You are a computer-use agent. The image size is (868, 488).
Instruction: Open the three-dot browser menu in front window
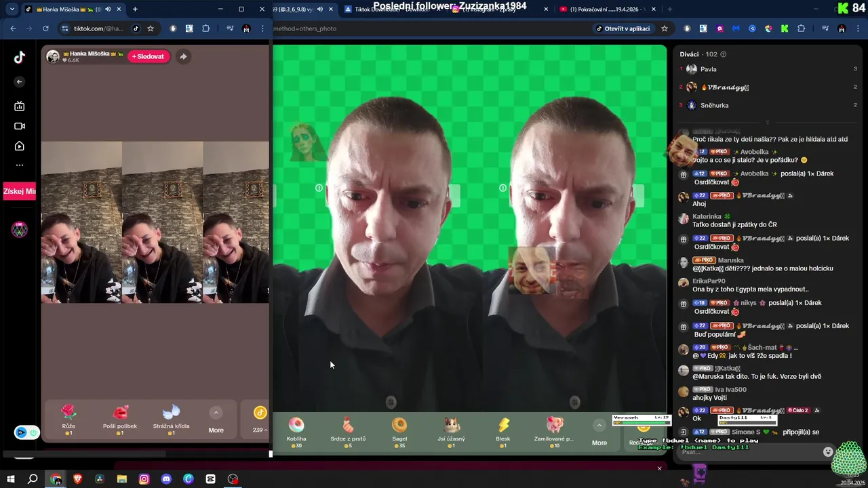(x=262, y=28)
